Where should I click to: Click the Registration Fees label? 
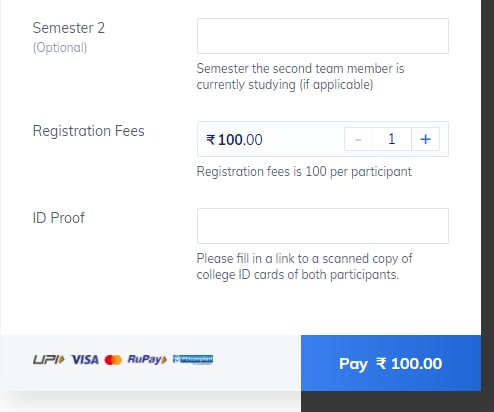pyautogui.click(x=88, y=131)
